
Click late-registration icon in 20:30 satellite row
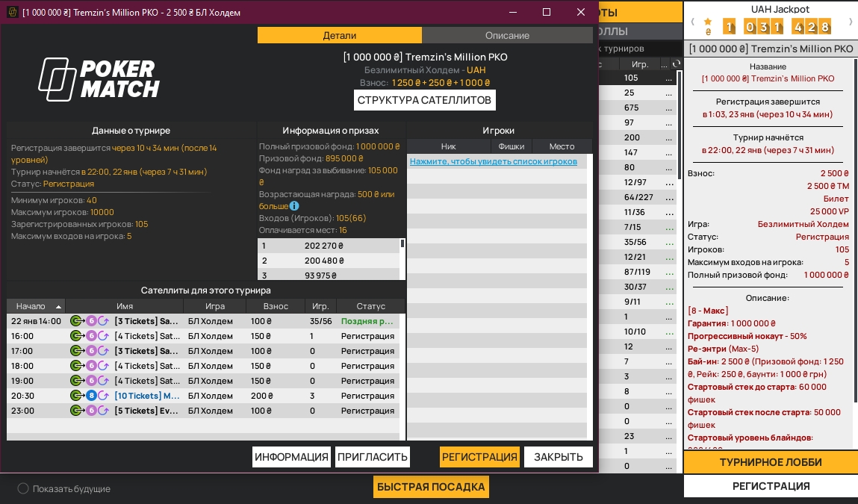pyautogui.click(x=77, y=396)
